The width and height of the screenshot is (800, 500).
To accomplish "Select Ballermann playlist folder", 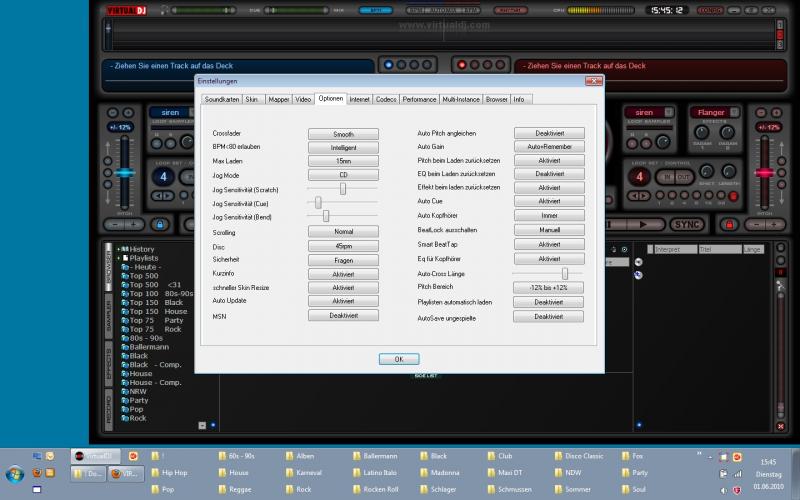I will (x=149, y=347).
